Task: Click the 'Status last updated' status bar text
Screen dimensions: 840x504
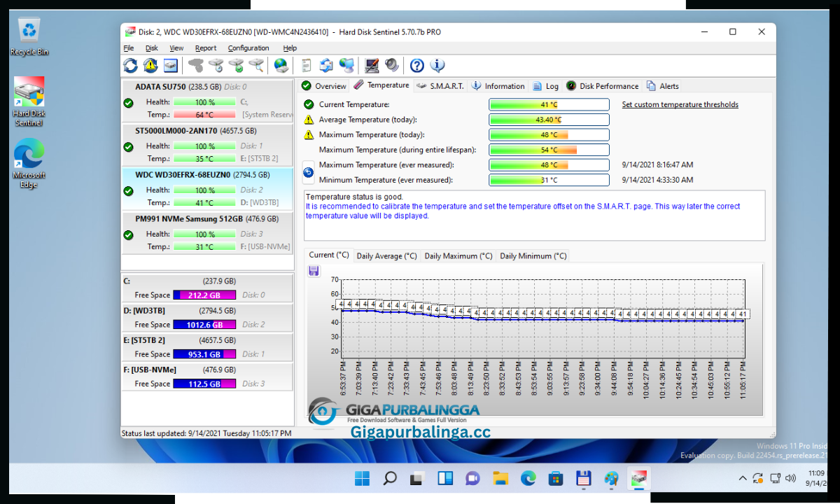Action: pyautogui.click(x=206, y=433)
